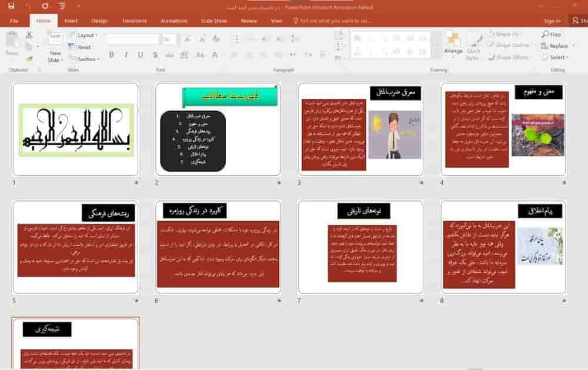Click animation star under slide 1

tap(136, 182)
